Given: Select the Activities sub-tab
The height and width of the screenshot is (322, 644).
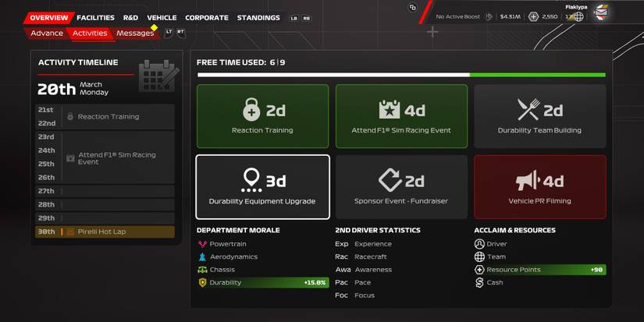Looking at the screenshot, I should 90,34.
